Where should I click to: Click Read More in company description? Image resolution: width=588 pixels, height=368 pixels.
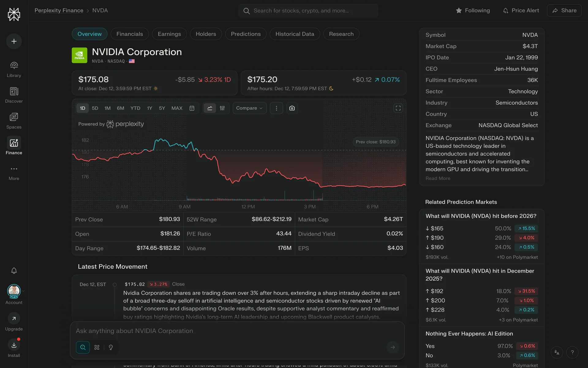click(x=438, y=178)
